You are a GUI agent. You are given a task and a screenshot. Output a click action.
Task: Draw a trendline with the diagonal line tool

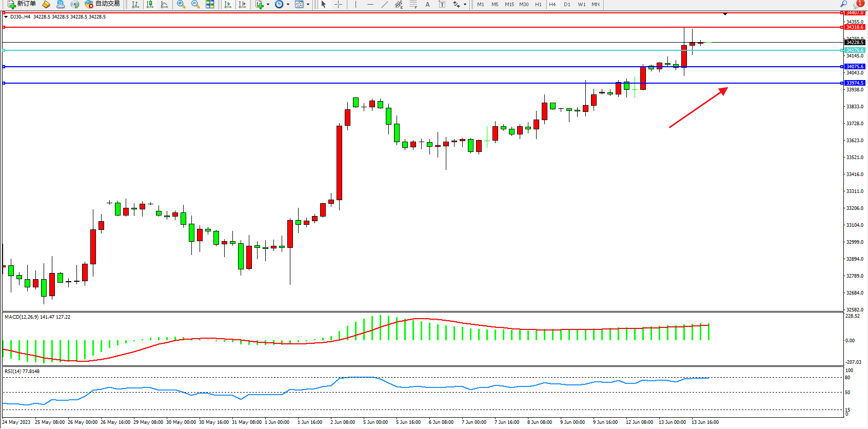tap(385, 4)
